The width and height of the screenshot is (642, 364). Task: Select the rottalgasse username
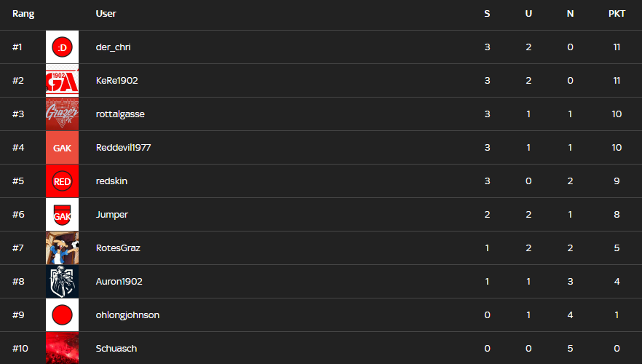119,114
